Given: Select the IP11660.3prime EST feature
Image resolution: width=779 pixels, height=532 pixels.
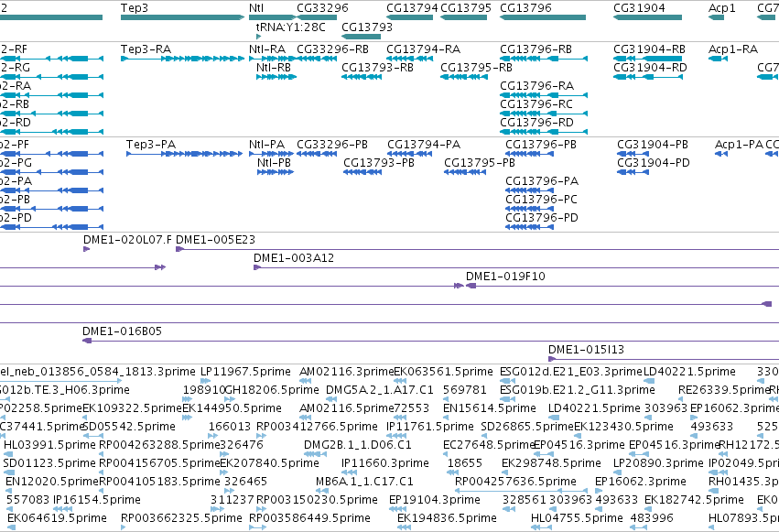Looking at the screenshot, I should (x=350, y=472).
